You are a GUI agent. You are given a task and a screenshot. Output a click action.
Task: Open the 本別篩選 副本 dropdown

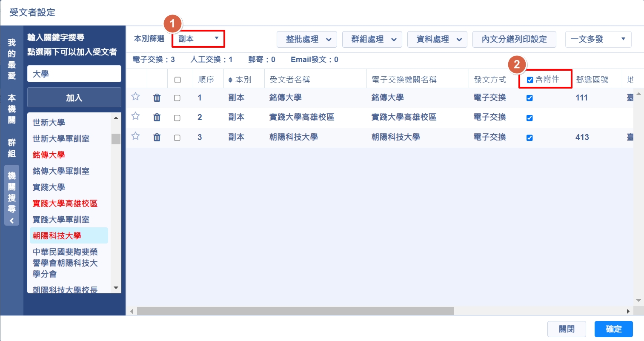pyautogui.click(x=198, y=39)
